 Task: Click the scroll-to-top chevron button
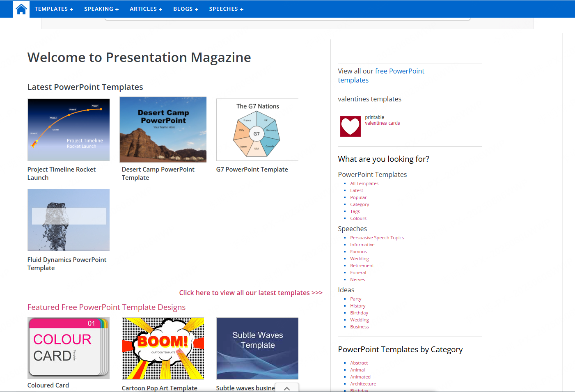point(286,387)
